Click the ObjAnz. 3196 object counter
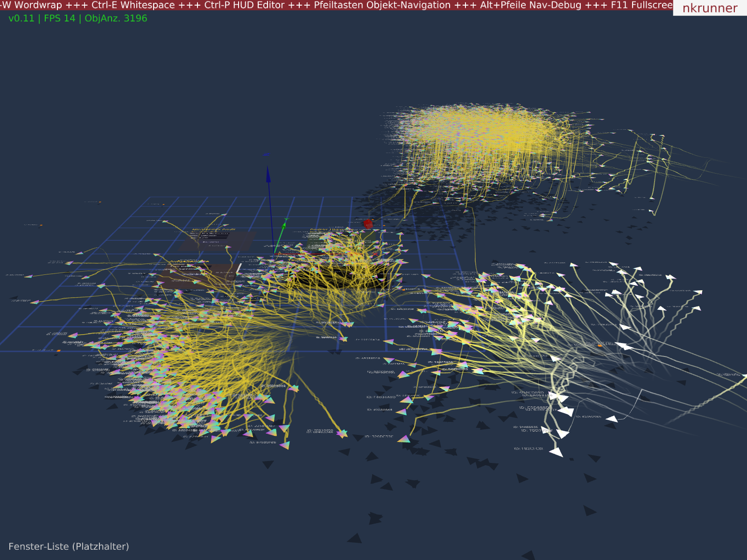 click(x=116, y=19)
